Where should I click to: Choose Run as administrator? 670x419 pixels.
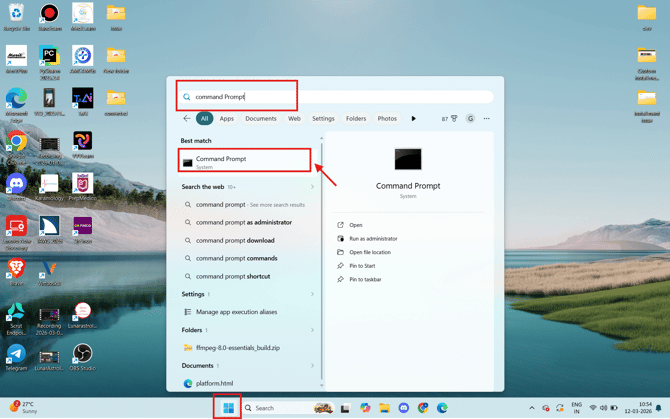(373, 239)
